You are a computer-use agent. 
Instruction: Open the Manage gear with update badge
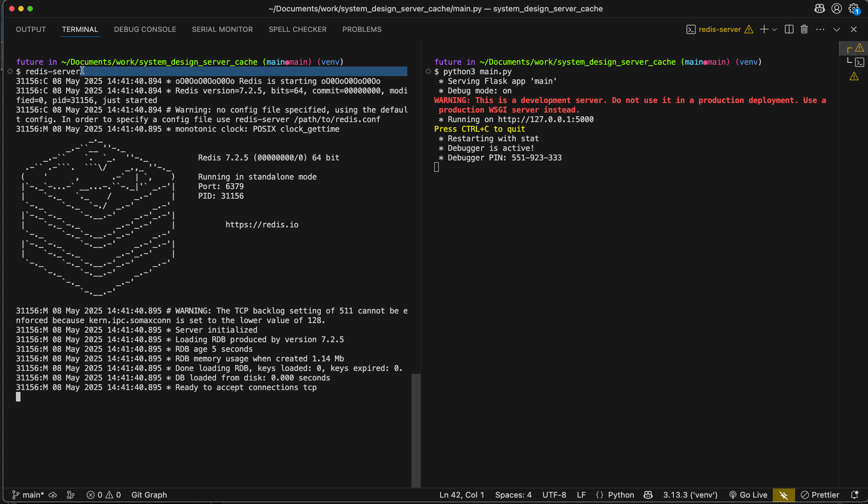point(854,8)
